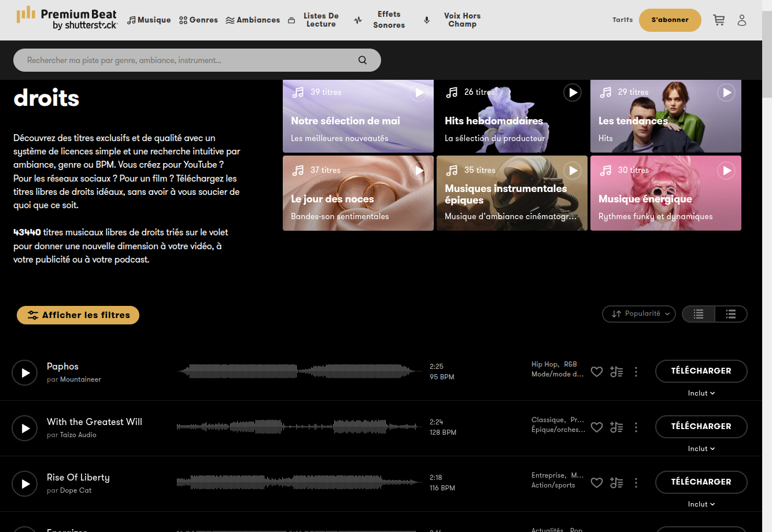772x532 pixels.
Task: Add With the Greatest Will to playlist
Action: click(616, 427)
